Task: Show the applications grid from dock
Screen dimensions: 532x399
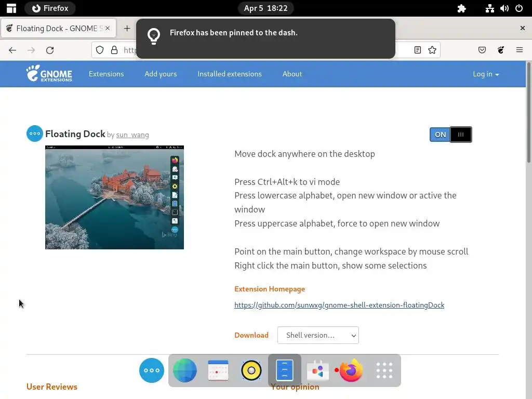Action: pyautogui.click(x=384, y=370)
